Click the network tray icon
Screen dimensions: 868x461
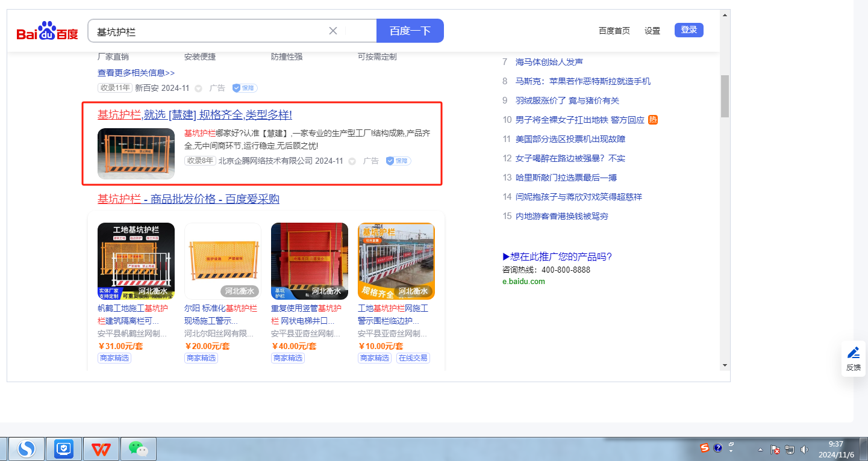click(x=790, y=450)
